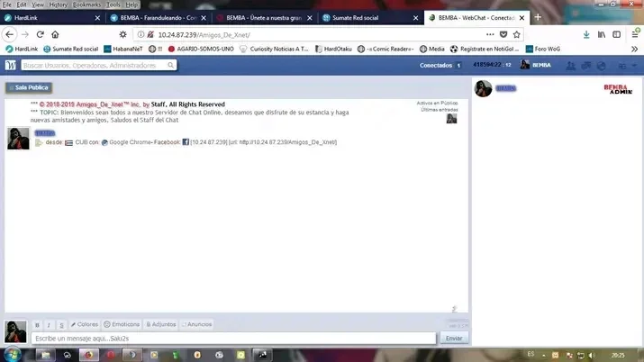Open the Bookmarks menu
Viewport: 644px width, 362px height.
86,5
